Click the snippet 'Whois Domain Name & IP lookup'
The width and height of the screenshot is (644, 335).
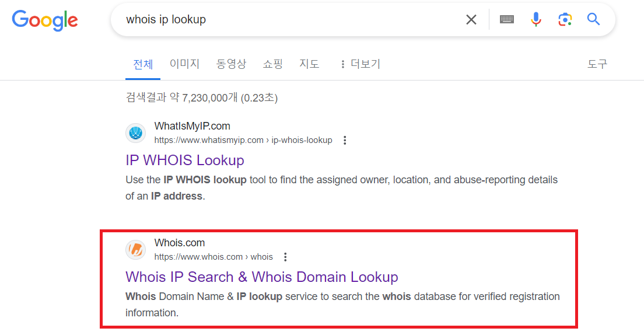click(342, 305)
